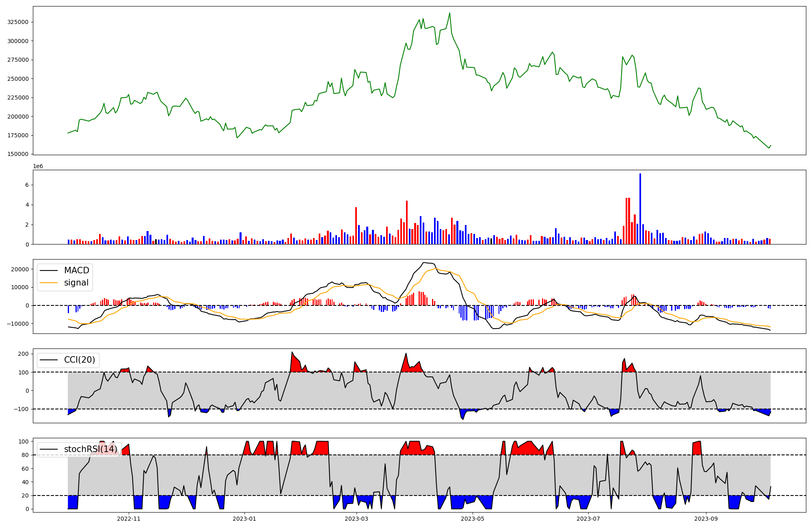
Task: Click the 80 stochRSI axis tick label
Action: pyautogui.click(x=25, y=455)
